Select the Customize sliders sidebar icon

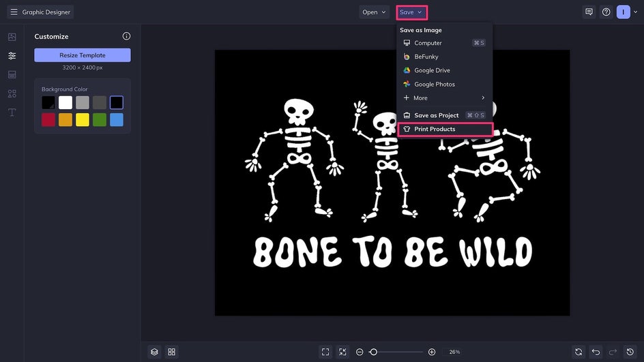point(12,55)
